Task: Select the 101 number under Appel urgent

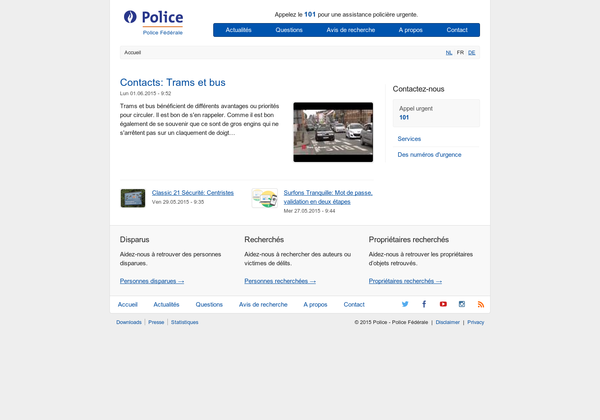Action: (x=404, y=118)
